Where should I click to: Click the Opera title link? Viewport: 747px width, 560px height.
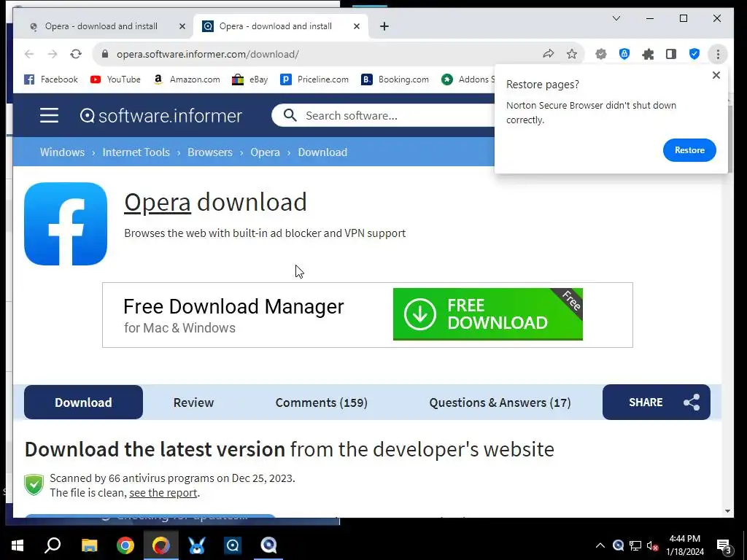[x=158, y=203]
